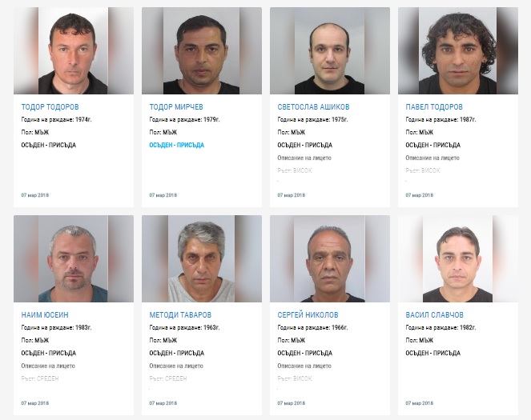Image resolution: width=531 pixels, height=420 pixels.
Task: Click the photo on the ВАСИЛ СЛАВЧОВ card
Action: click(458, 258)
